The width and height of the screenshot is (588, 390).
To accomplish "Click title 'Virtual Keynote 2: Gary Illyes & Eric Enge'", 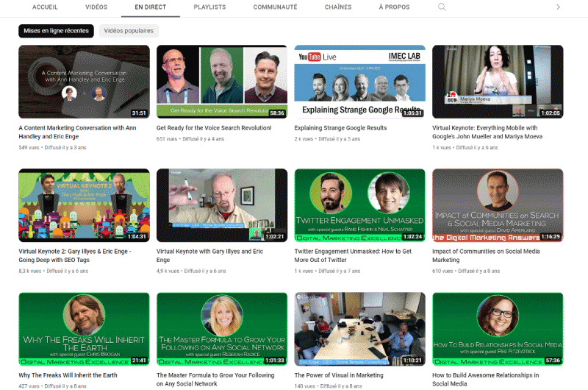I will tap(75, 255).
